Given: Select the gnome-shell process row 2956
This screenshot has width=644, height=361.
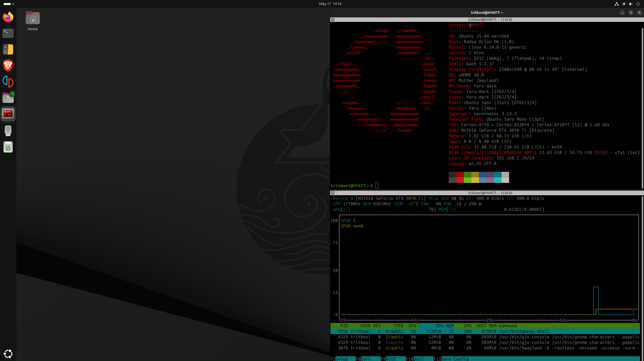Looking at the screenshot, I should (x=485, y=331).
